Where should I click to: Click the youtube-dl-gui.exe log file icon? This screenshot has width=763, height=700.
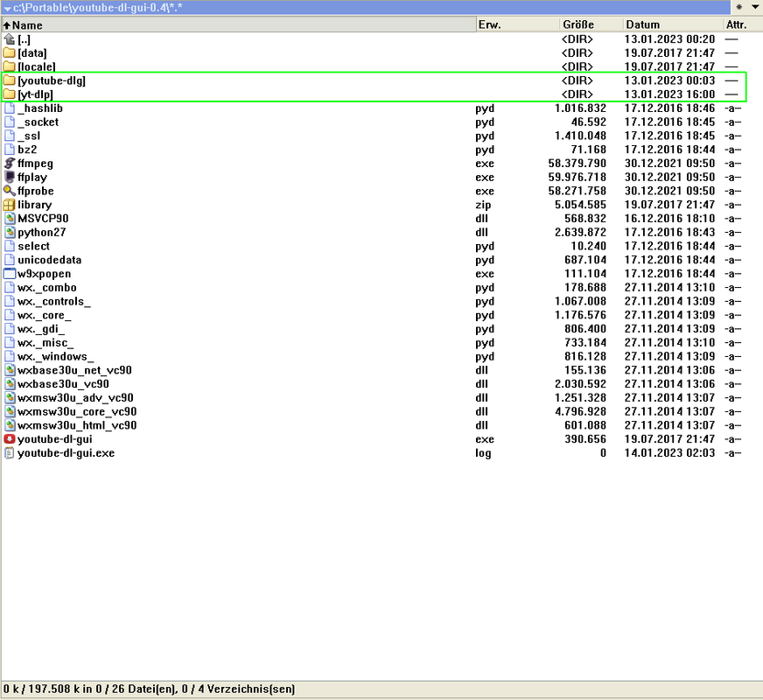tap(10, 452)
